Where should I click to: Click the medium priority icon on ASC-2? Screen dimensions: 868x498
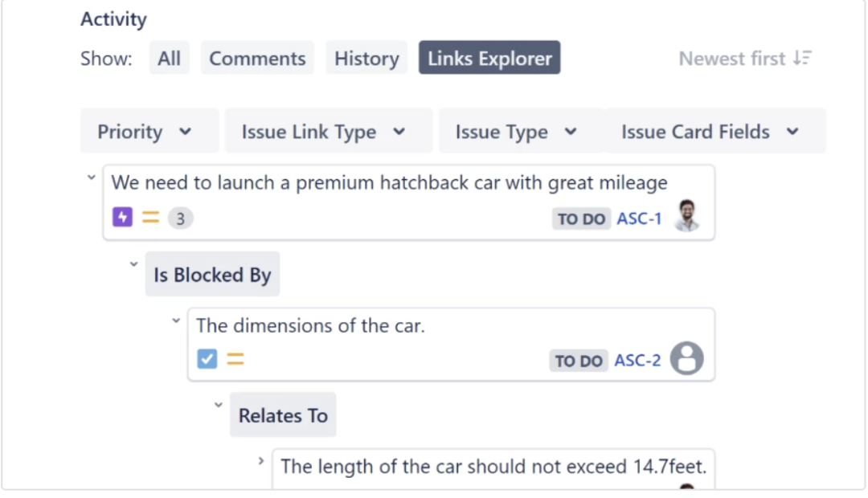tap(235, 359)
